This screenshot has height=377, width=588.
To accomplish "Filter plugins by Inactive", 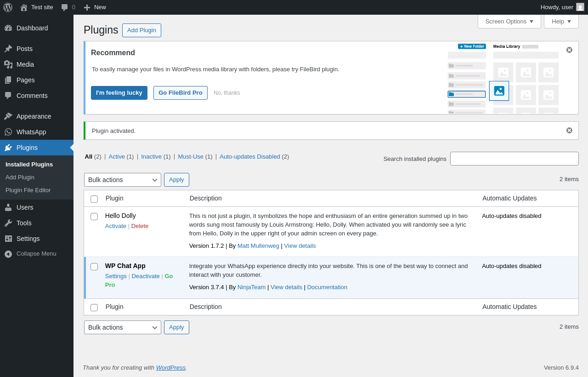I will pos(151,156).
